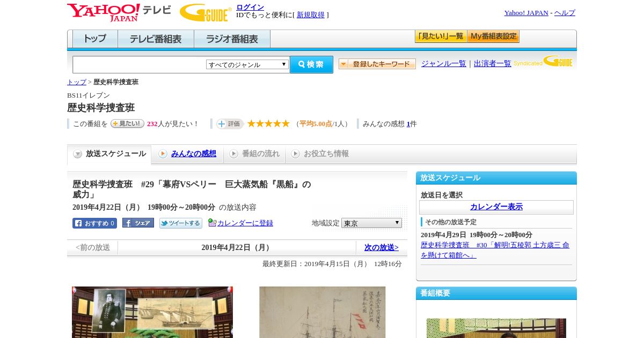Click the sailing ship drawing thumbnail
The width and height of the screenshot is (644, 338).
323,312
